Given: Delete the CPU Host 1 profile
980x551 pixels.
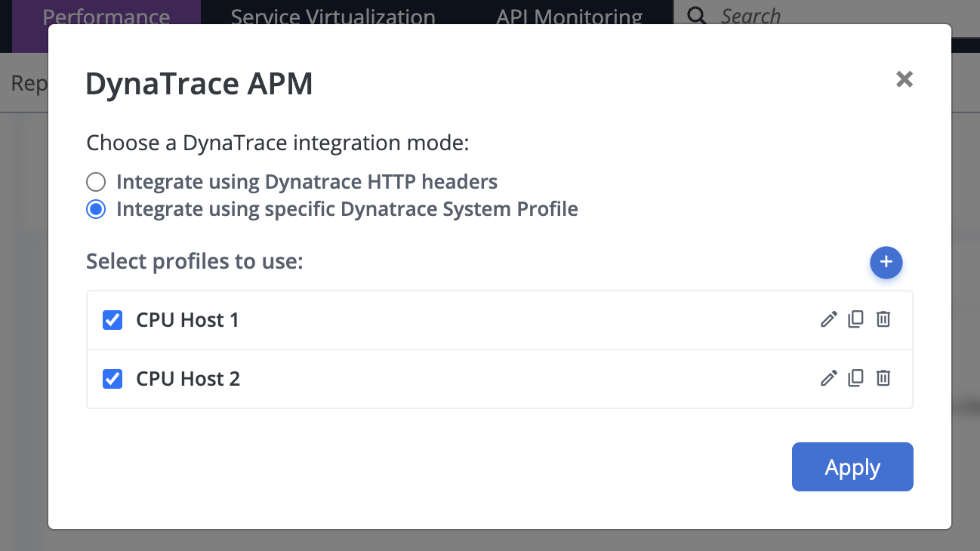Looking at the screenshot, I should coord(883,319).
